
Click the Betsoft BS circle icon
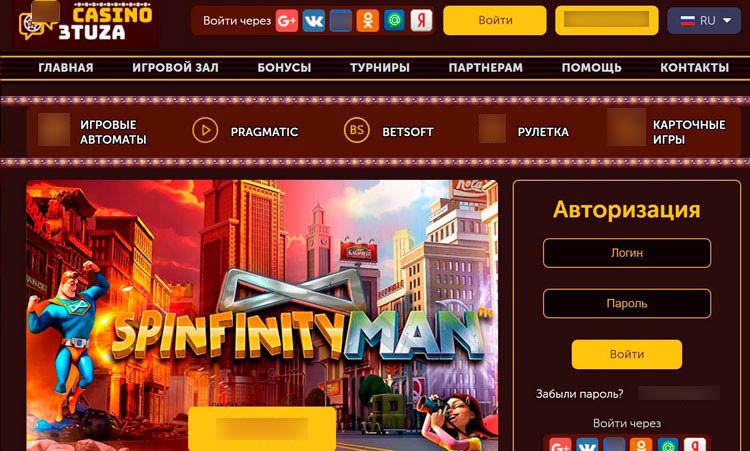[356, 130]
